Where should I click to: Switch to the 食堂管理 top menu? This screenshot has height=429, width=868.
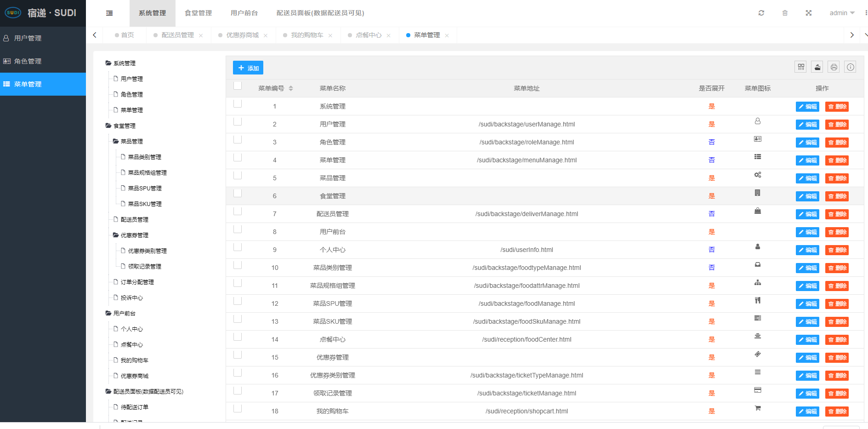(x=199, y=13)
